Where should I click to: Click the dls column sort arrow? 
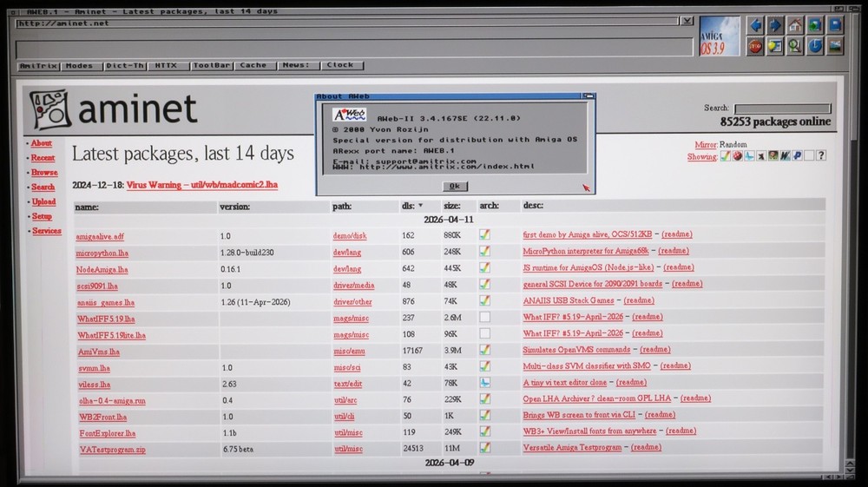[x=422, y=207]
